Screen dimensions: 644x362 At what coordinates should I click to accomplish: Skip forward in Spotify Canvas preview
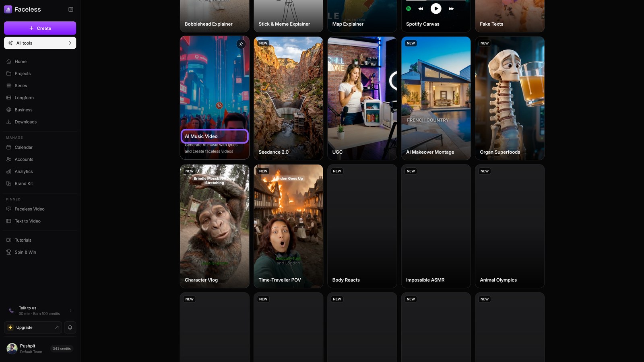(451, 8)
